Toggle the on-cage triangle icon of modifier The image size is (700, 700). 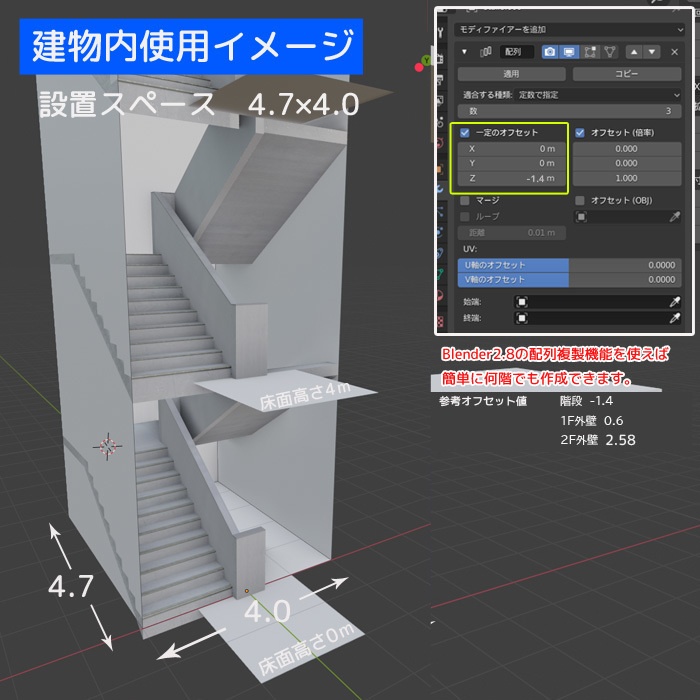609,52
